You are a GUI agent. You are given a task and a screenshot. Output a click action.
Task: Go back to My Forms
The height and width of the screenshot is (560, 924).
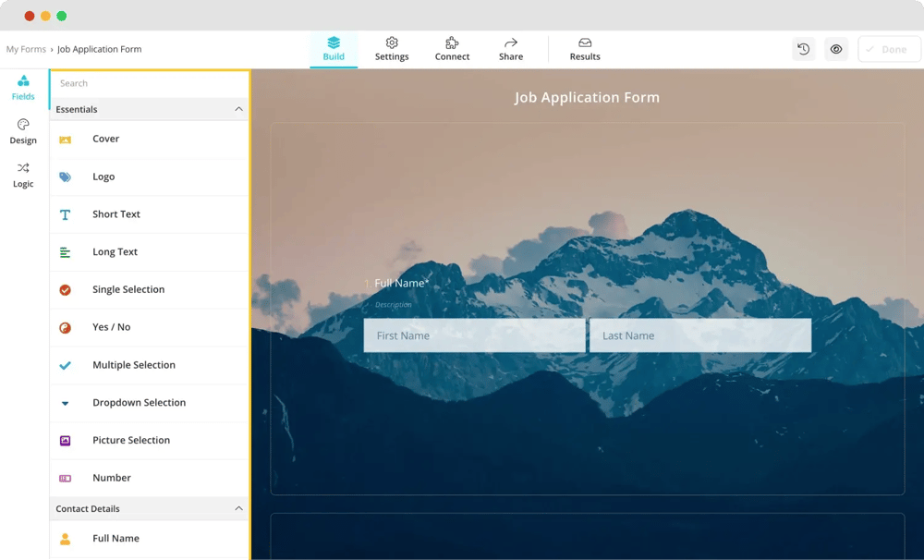click(x=26, y=50)
